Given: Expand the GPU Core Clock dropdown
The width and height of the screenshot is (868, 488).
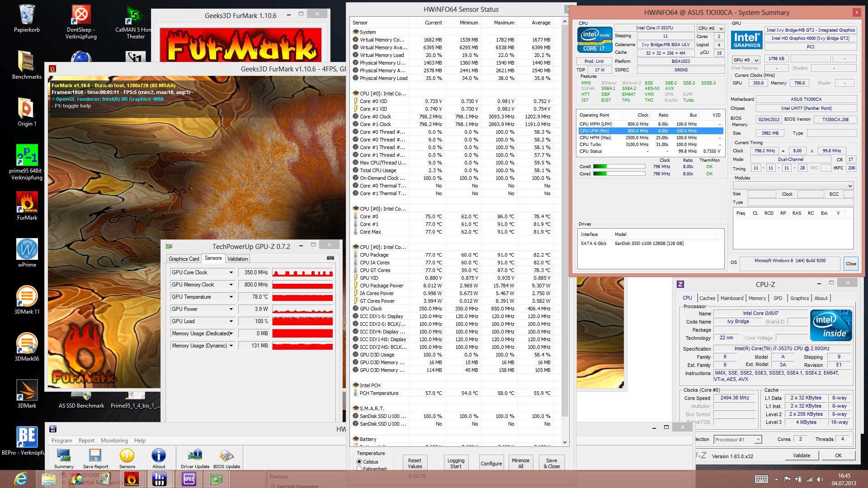Looking at the screenshot, I should [231, 272].
